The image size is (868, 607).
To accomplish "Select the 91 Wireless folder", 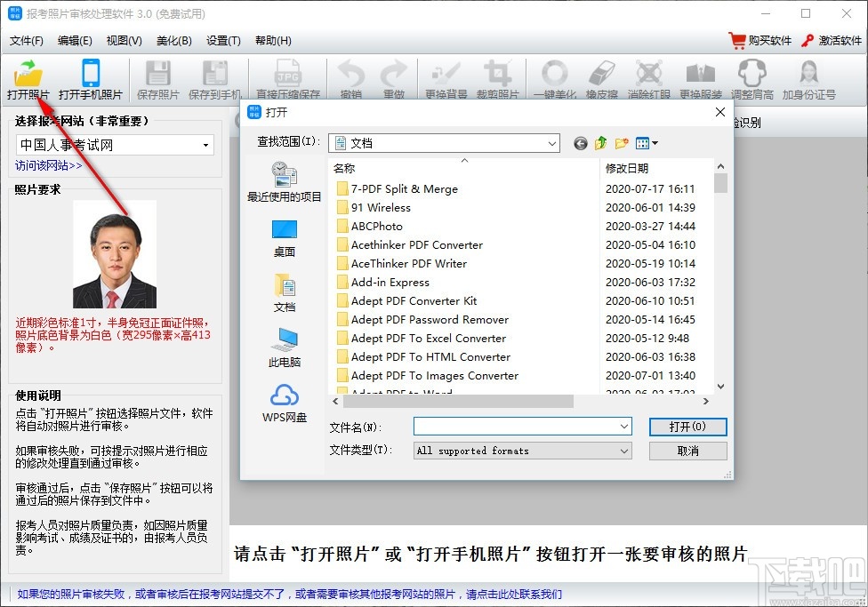I will (x=374, y=208).
